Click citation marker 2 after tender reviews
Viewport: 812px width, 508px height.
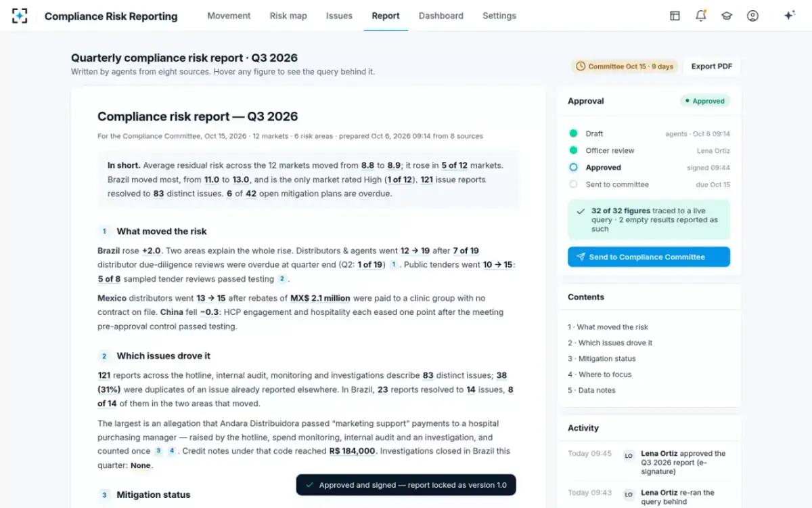[281, 279]
